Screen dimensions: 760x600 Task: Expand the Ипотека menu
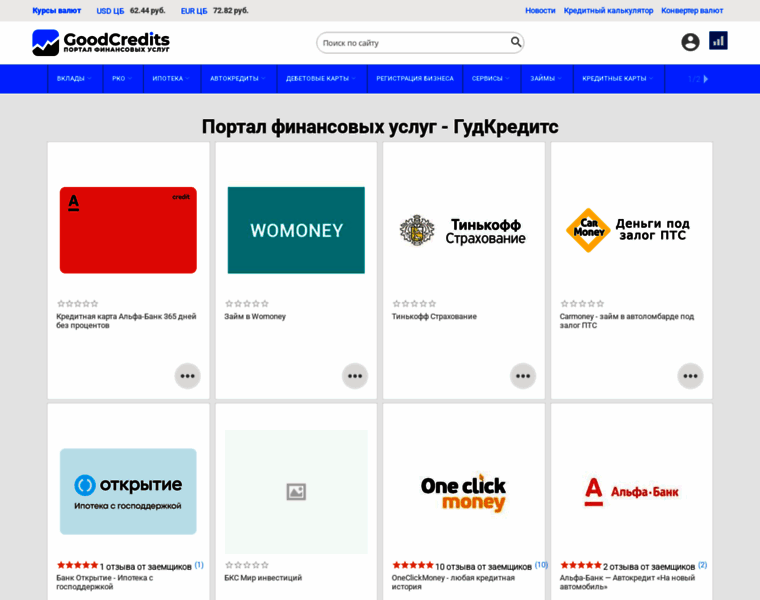172,79
